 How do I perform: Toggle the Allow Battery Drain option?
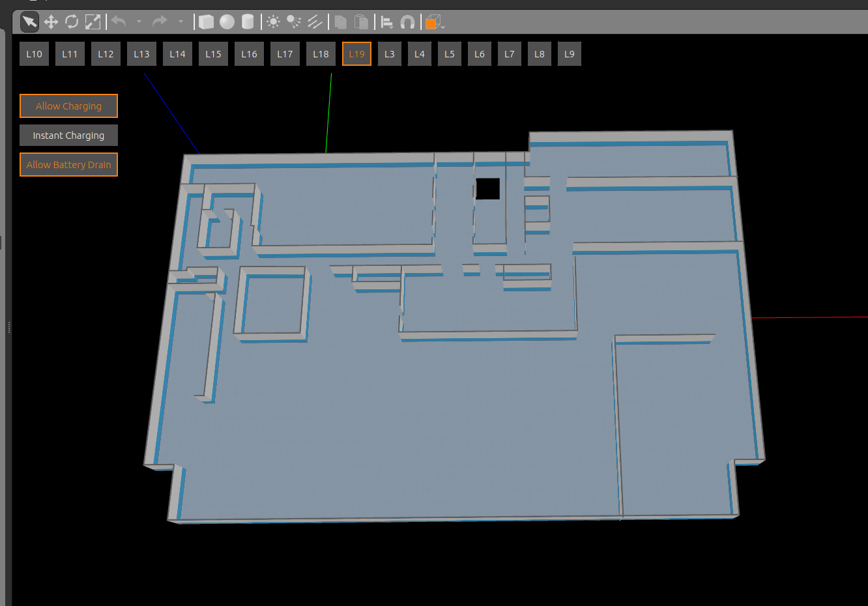[x=68, y=165]
